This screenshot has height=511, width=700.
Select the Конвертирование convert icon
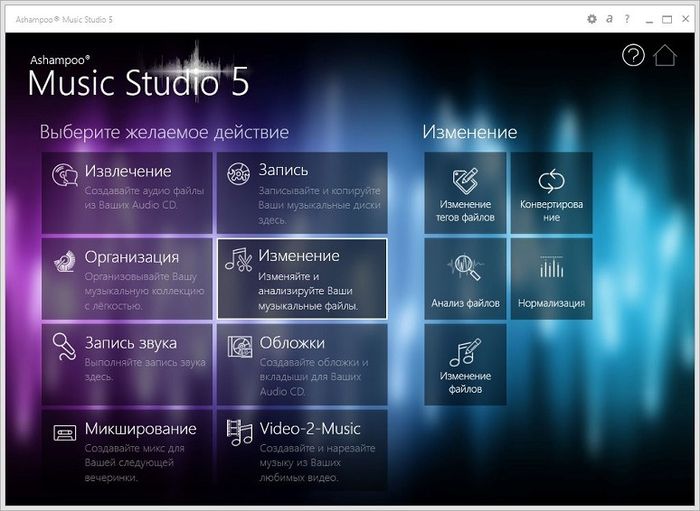click(x=551, y=192)
